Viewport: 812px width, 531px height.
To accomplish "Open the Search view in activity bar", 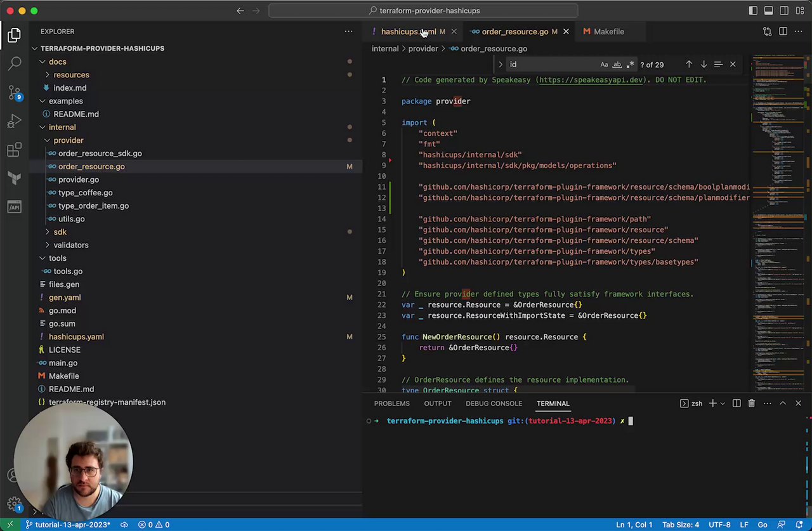I will point(15,63).
